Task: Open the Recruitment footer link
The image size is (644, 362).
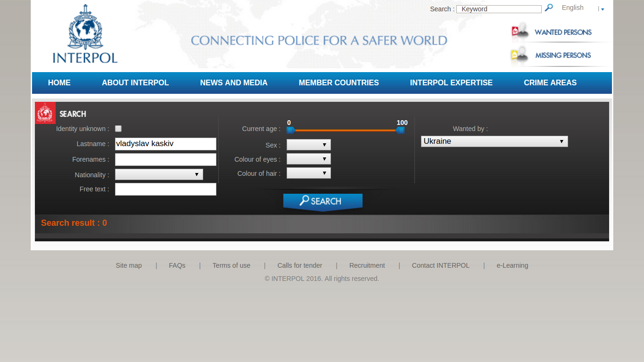Action: [367, 265]
